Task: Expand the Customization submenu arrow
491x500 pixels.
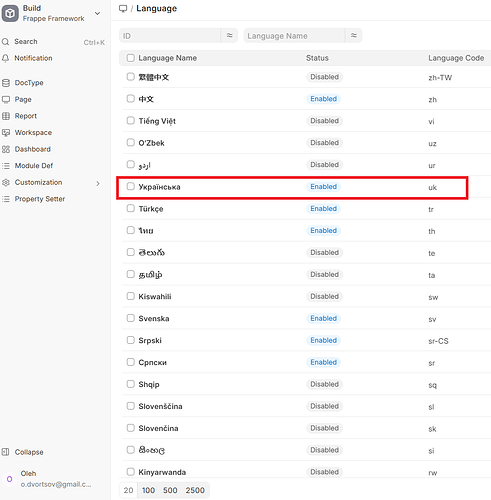Action: coord(98,183)
